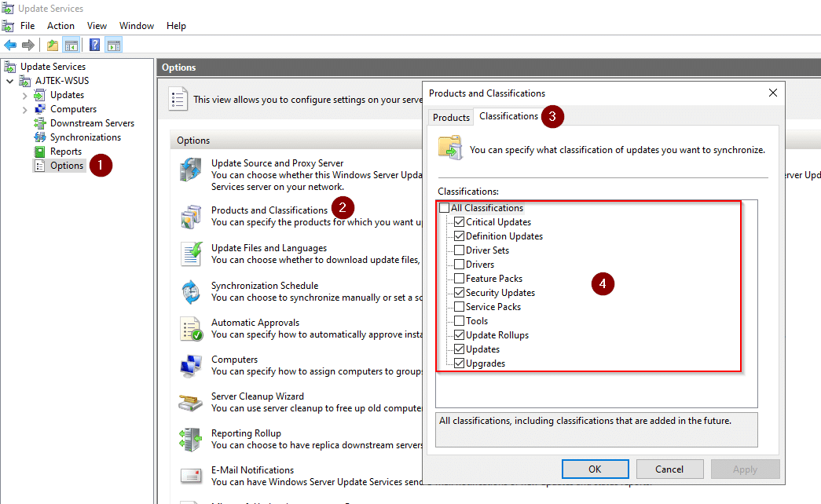Viewport: 821px width, 504px height.
Task: Click OK in Products and Classifications dialog
Action: 595,469
